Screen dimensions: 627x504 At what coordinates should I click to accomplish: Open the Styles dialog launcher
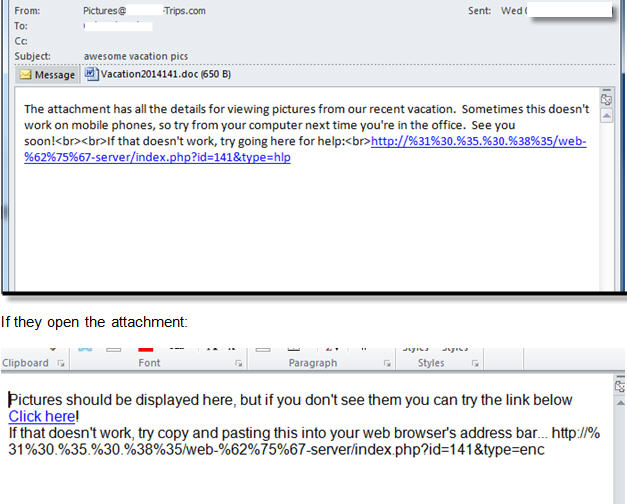point(475,363)
